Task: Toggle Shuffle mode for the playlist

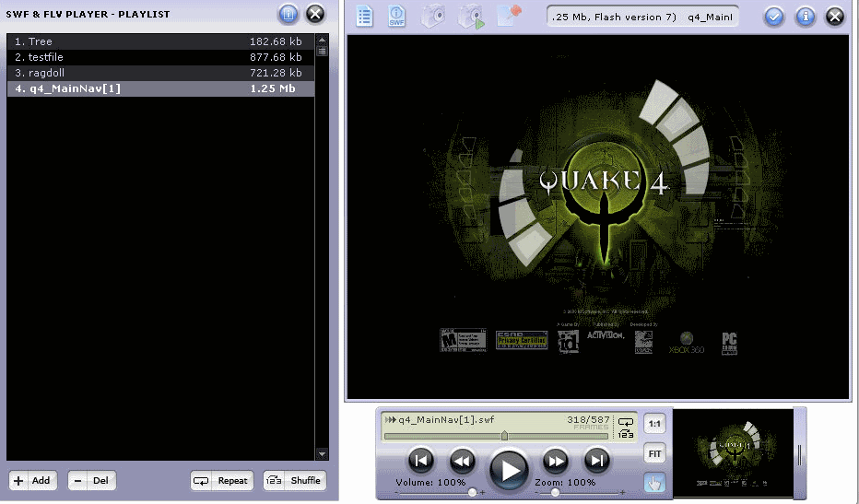Action: click(295, 480)
